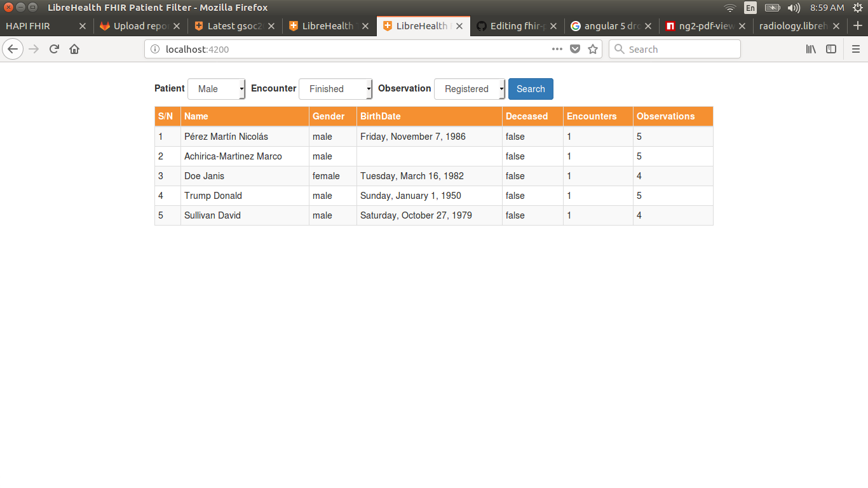868x488 pixels.
Task: Bookmark the page with the star icon
Action: [x=593, y=49]
